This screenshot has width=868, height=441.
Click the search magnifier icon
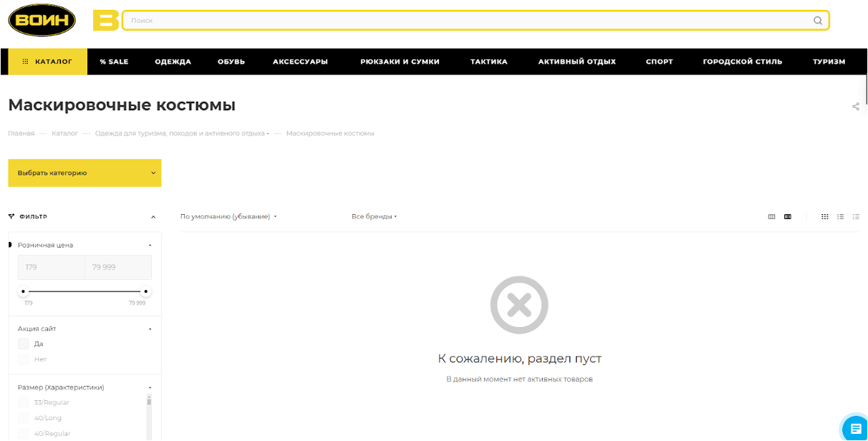coord(818,21)
